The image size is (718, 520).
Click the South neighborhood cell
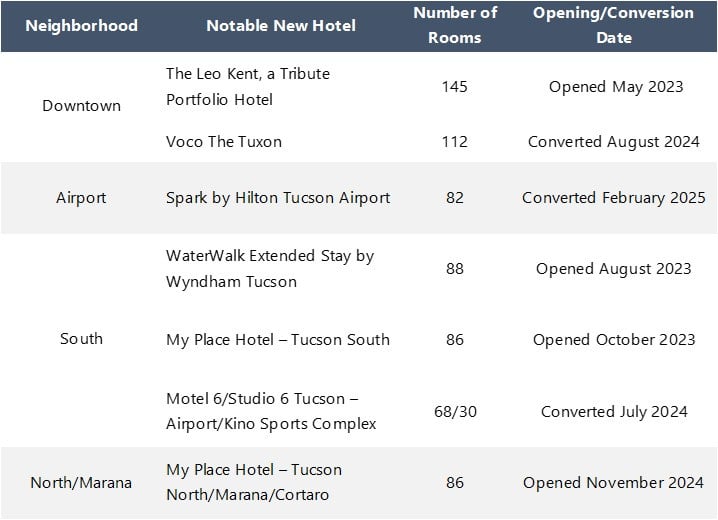click(81, 339)
